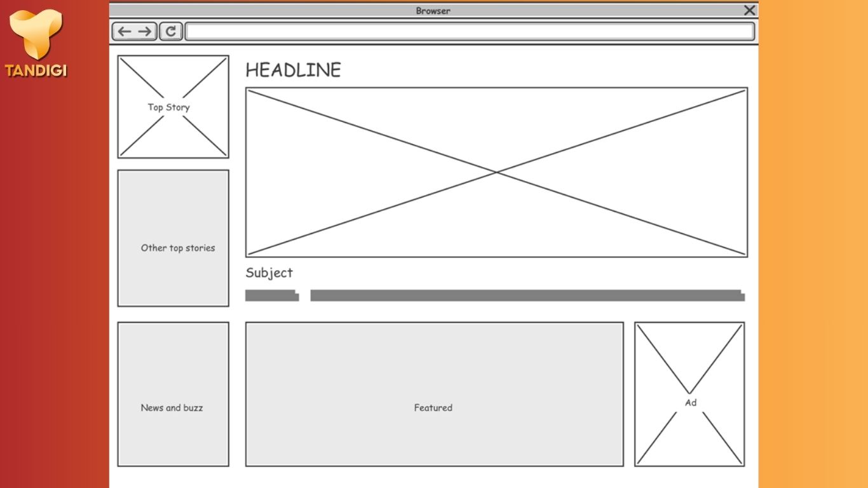This screenshot has height=488, width=868.
Task: Click the HEADLINE title text
Action: point(294,70)
